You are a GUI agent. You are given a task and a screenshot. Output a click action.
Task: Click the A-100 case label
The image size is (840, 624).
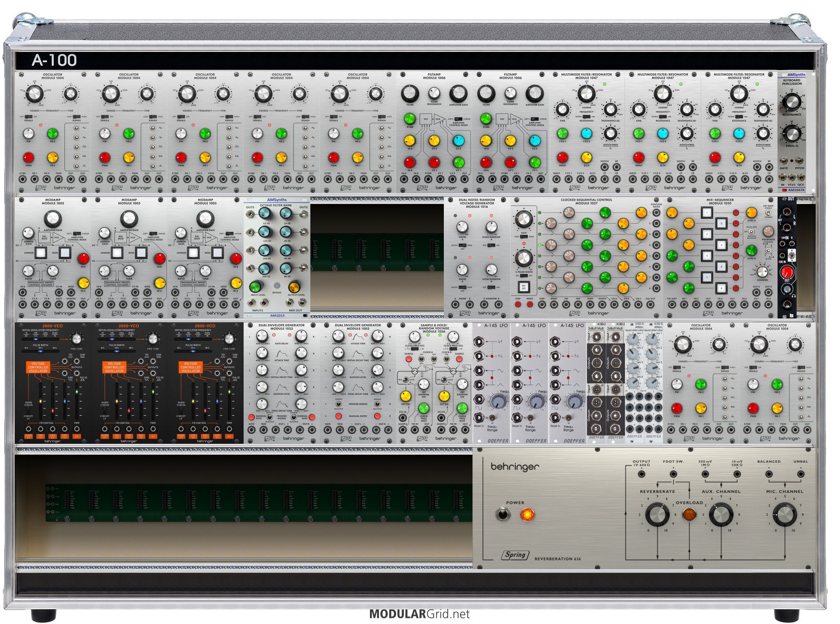[x=54, y=60]
